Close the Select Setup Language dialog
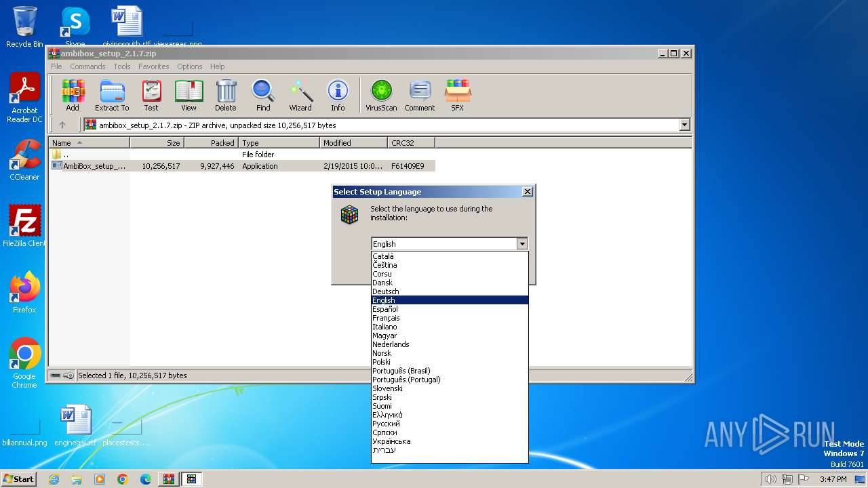868x488 pixels. 528,192
